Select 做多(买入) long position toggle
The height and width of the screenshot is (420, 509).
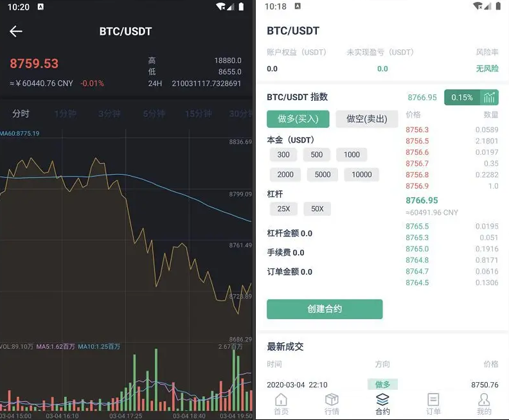click(298, 119)
